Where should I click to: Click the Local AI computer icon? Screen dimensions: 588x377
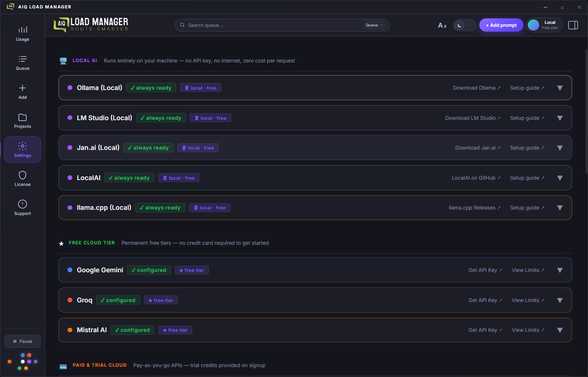tap(63, 61)
